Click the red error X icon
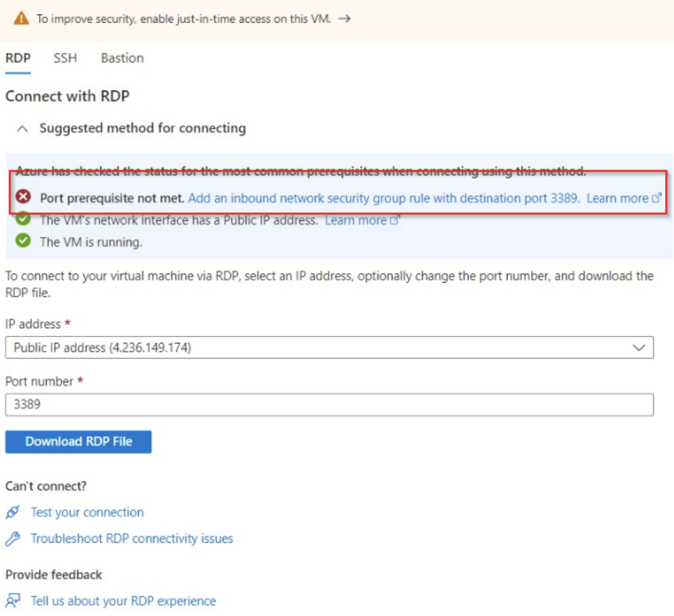Image resolution: width=674 pixels, height=616 pixels. click(23, 197)
